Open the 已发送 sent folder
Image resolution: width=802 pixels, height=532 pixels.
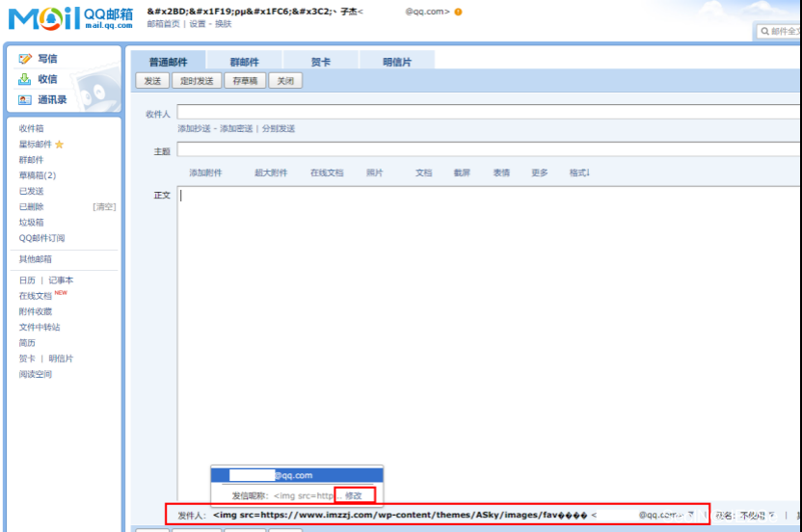[31, 192]
